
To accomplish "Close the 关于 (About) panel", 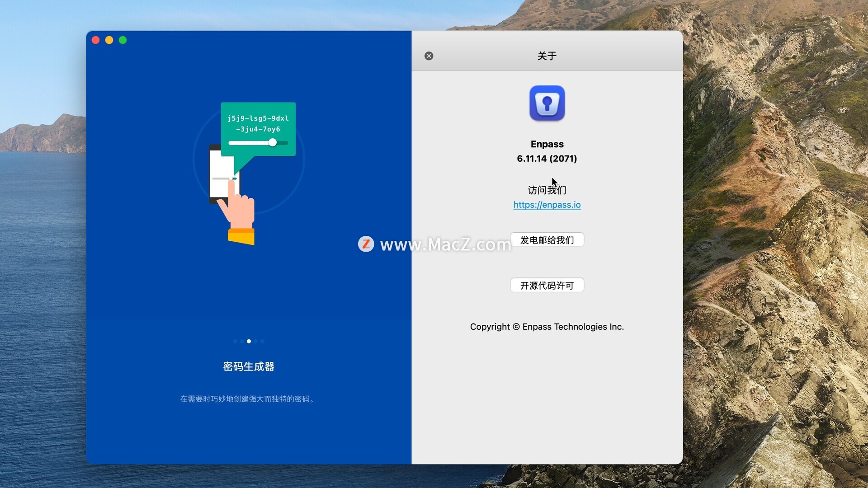I will (x=429, y=56).
